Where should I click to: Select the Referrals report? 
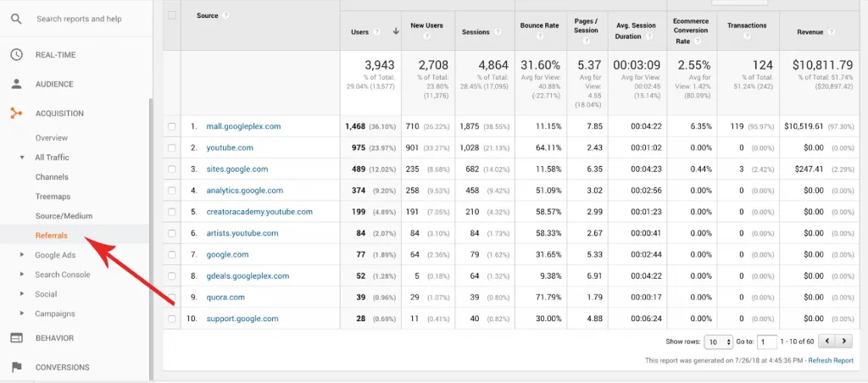point(52,236)
